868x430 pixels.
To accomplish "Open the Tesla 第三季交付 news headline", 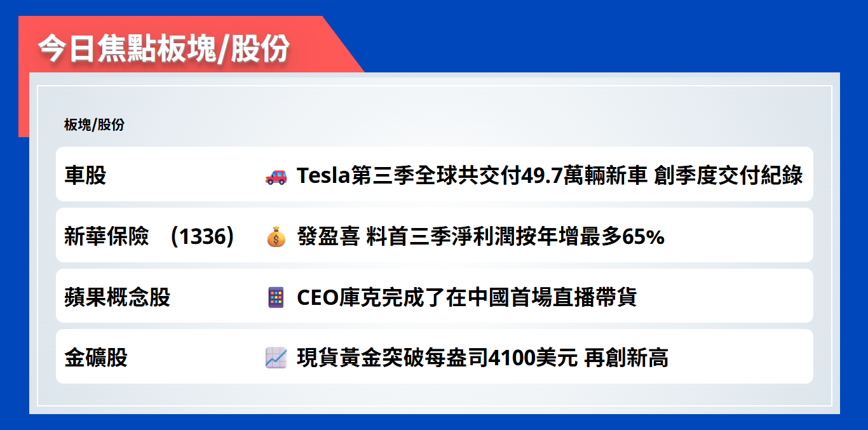I will tap(550, 175).
